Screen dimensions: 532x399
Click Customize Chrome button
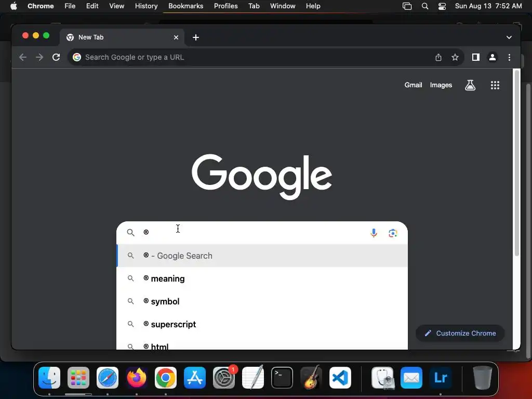click(460, 333)
